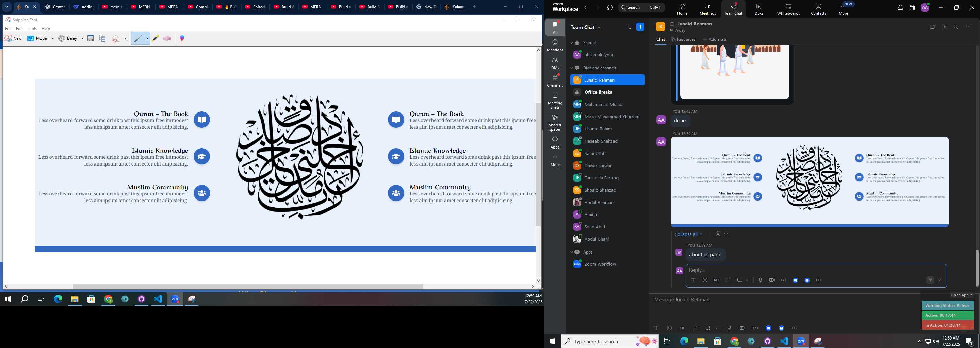Open Snipping Tool Tools menu

tap(32, 29)
